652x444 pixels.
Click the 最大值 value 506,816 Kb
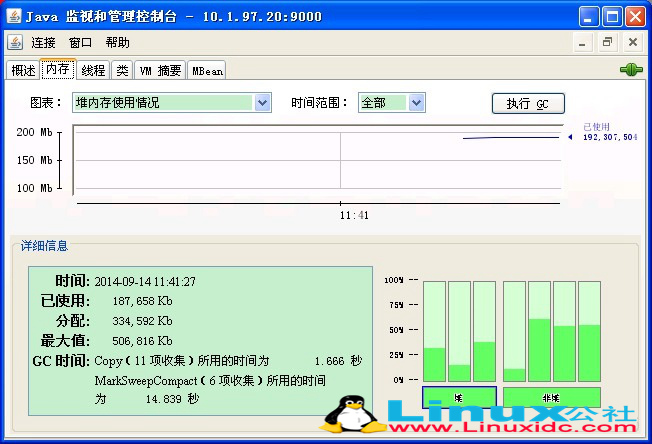[x=142, y=341]
